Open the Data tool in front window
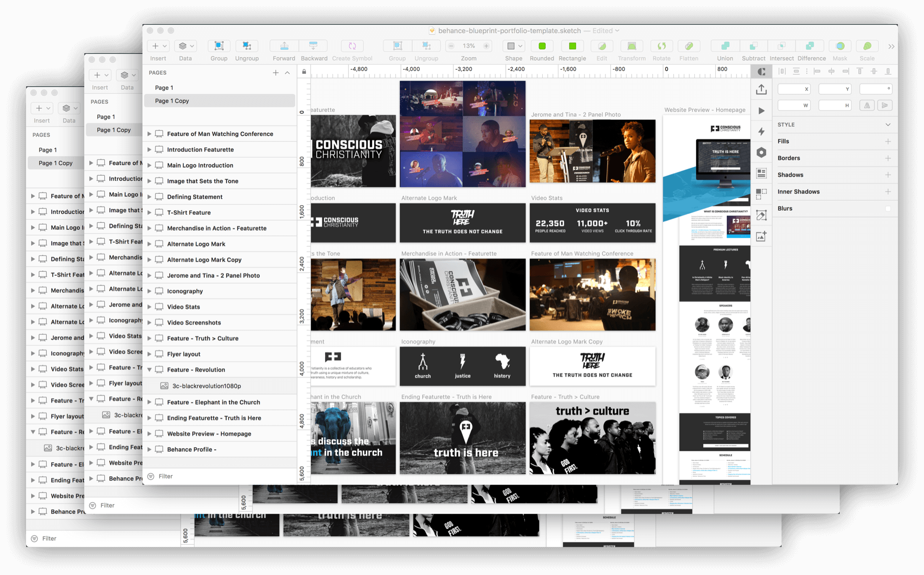The image size is (924, 575). point(186,46)
